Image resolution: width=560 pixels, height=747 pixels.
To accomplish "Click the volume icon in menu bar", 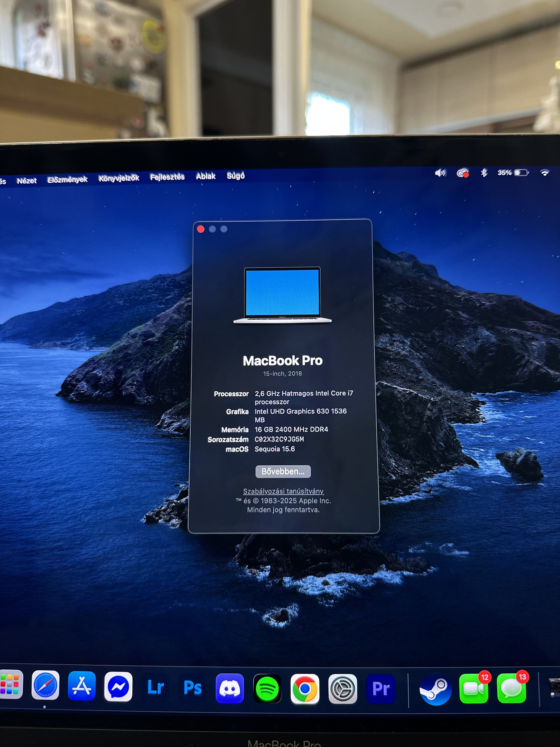I will [x=440, y=173].
